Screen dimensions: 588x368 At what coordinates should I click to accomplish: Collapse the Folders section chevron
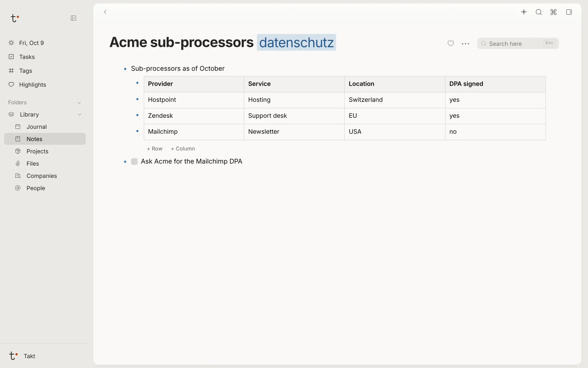[79, 103]
